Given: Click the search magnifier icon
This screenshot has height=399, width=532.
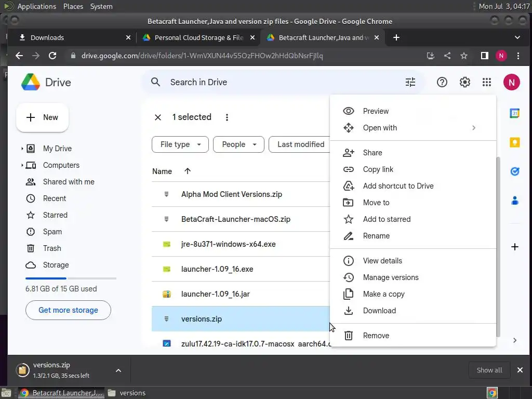Looking at the screenshot, I should tap(155, 82).
